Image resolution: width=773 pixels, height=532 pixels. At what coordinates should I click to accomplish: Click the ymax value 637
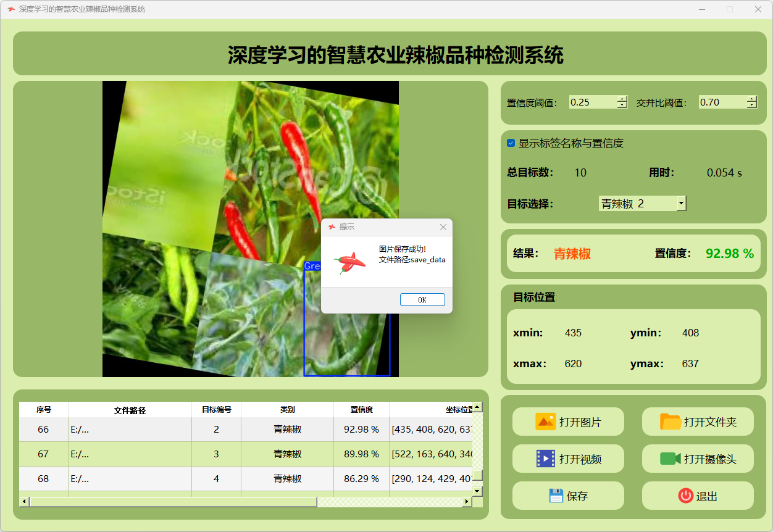(x=690, y=364)
